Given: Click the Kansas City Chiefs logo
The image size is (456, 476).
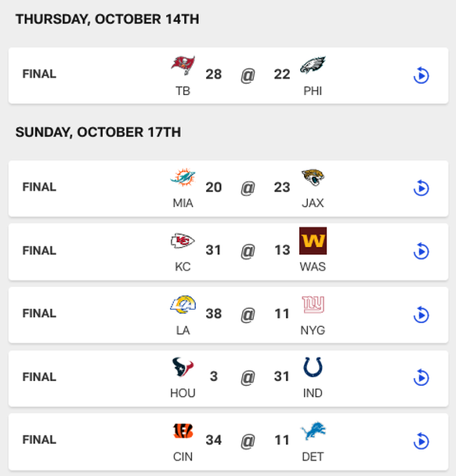Looking at the screenshot, I should tap(183, 241).
